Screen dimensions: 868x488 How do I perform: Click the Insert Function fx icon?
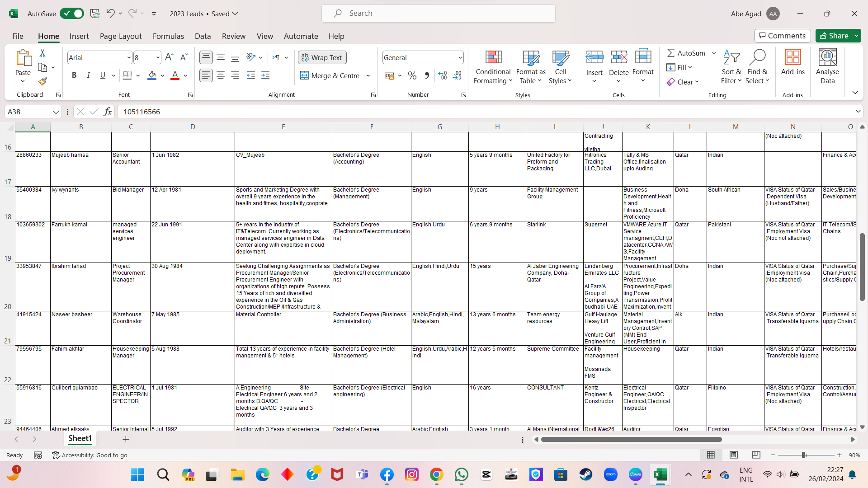tap(108, 112)
